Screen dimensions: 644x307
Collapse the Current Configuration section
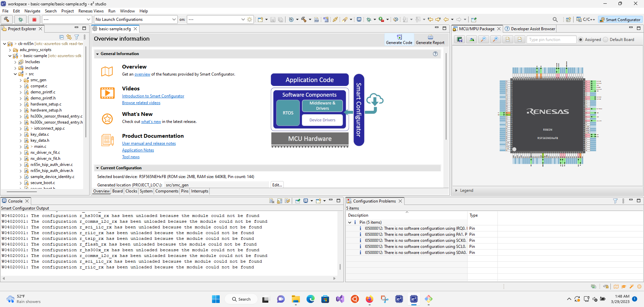coord(97,168)
